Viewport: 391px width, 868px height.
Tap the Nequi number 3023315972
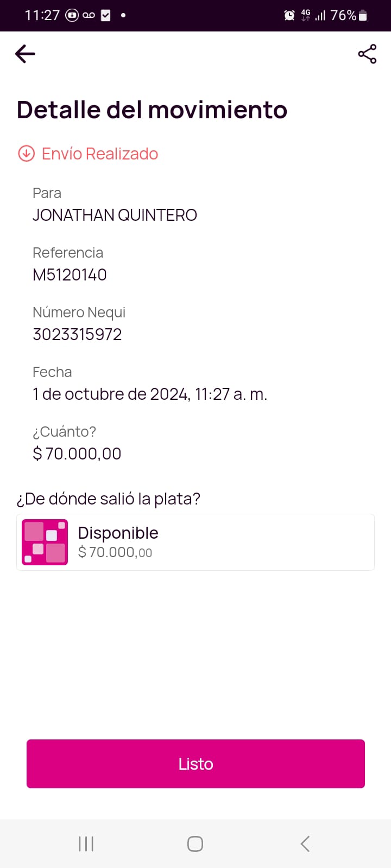point(77,334)
